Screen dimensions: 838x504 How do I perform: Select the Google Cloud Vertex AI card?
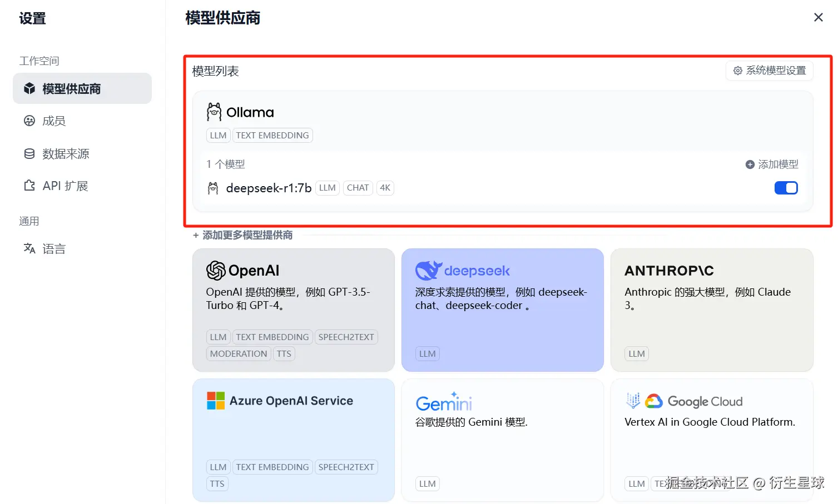click(x=712, y=440)
